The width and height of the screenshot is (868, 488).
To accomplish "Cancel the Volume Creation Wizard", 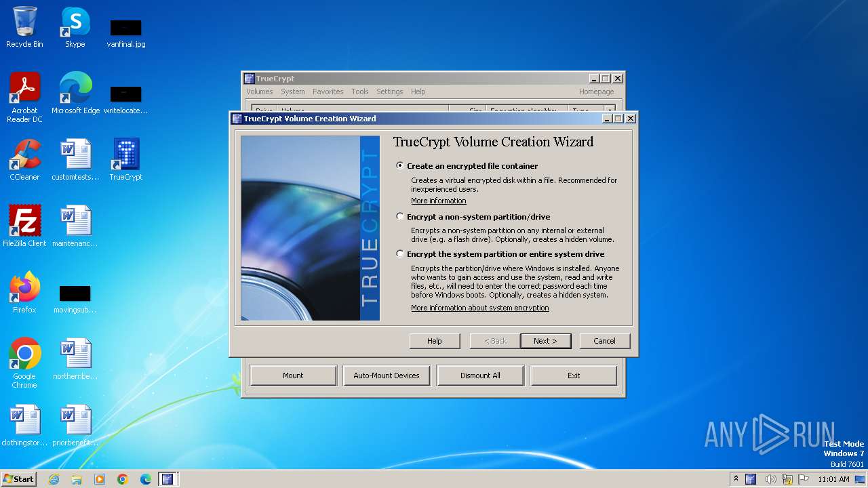I will tap(604, 341).
